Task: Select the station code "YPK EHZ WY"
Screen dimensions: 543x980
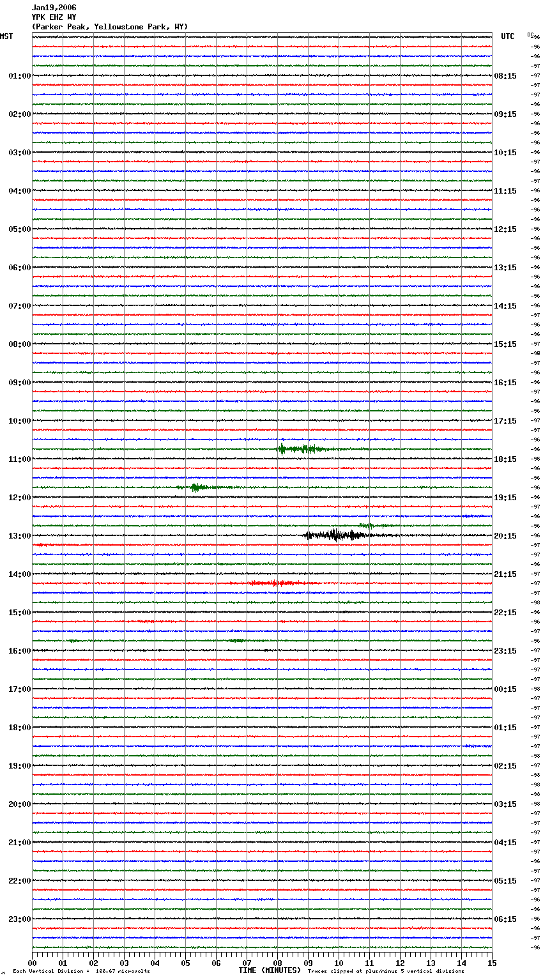Action: pos(54,17)
